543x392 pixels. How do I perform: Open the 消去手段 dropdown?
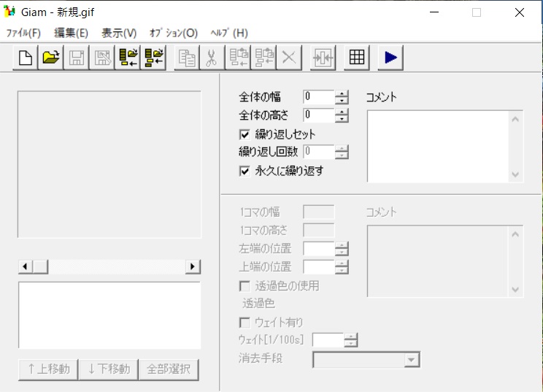tap(412, 360)
